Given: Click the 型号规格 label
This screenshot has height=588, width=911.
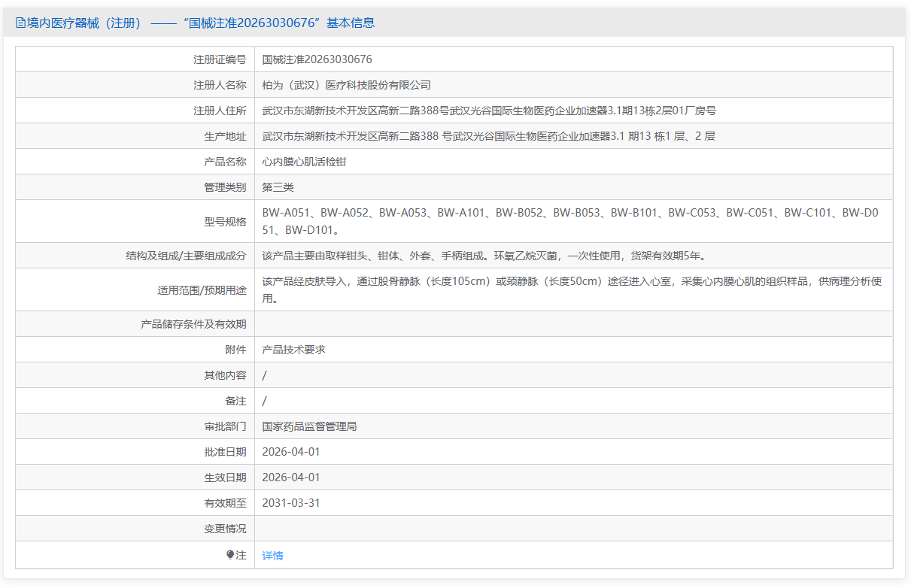Looking at the screenshot, I should point(225,221).
